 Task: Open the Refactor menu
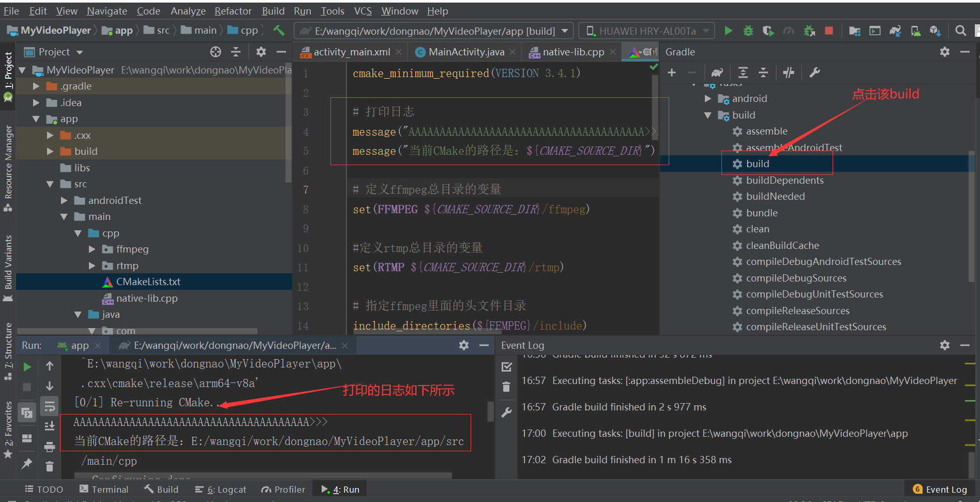point(233,11)
